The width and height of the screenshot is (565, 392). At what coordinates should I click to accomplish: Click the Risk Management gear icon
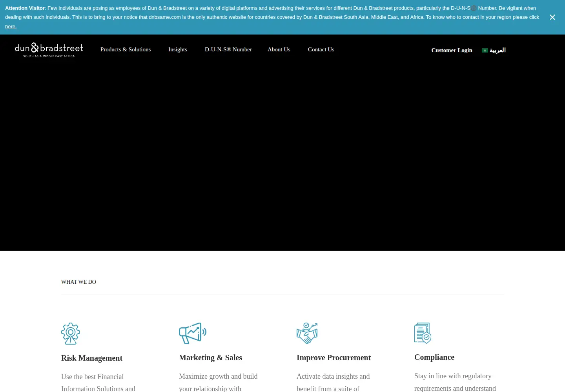click(71, 334)
